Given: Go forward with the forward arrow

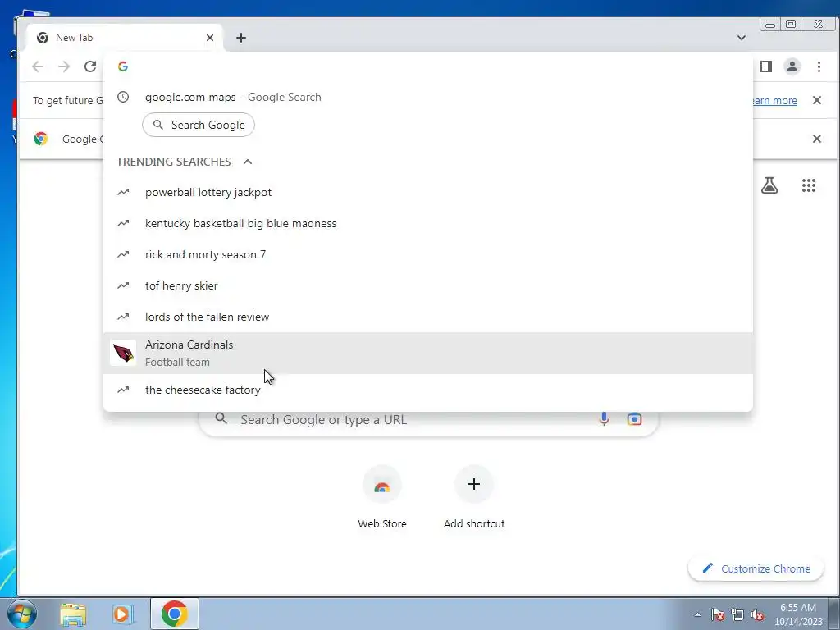Looking at the screenshot, I should pyautogui.click(x=64, y=66).
